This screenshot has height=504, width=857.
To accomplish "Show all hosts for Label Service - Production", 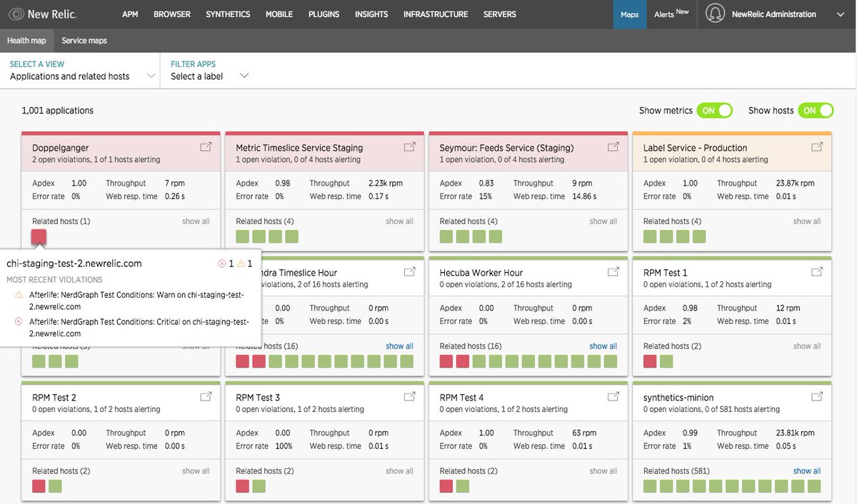I will coord(807,221).
